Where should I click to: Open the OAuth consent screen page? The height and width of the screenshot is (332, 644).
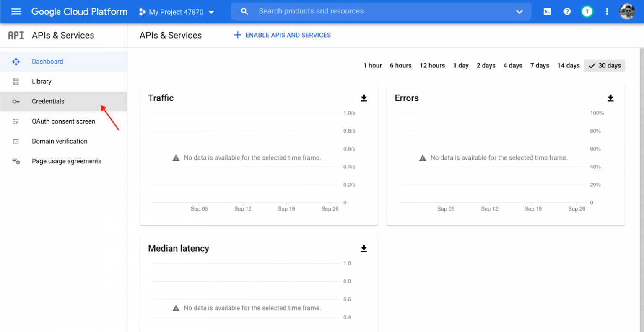click(63, 121)
